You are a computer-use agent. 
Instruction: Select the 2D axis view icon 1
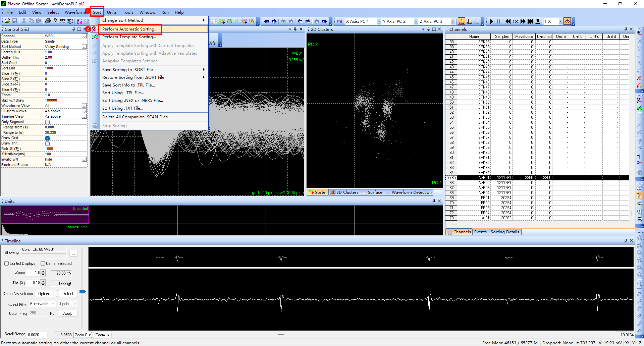pos(462,21)
